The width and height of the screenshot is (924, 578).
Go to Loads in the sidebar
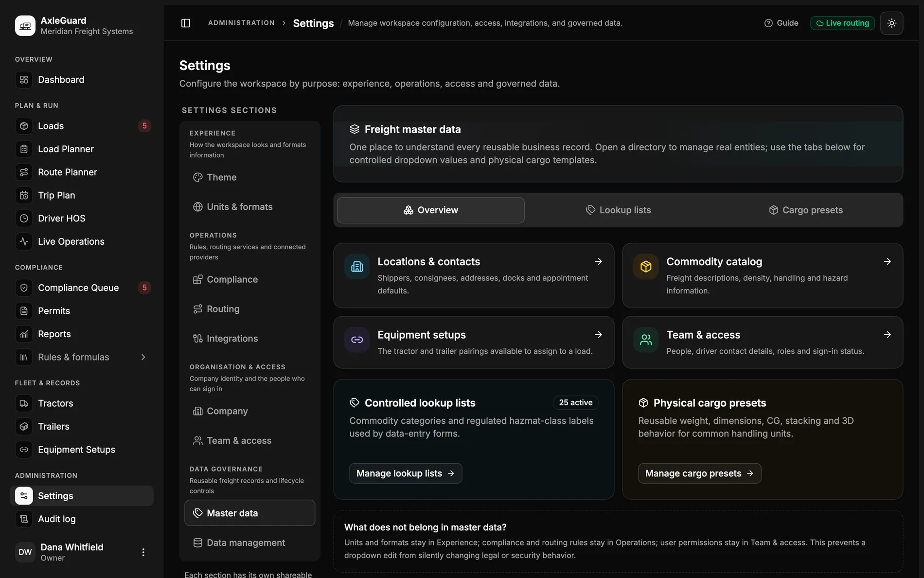tap(82, 126)
